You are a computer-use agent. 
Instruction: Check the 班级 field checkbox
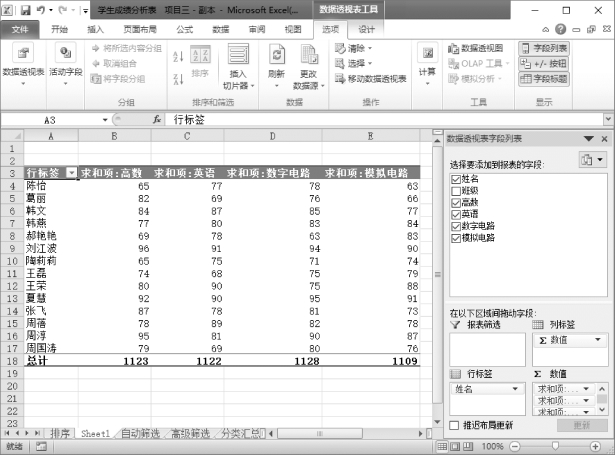point(455,191)
